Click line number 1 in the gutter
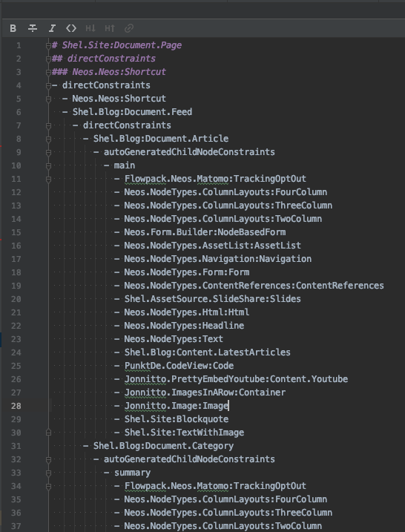 point(19,45)
